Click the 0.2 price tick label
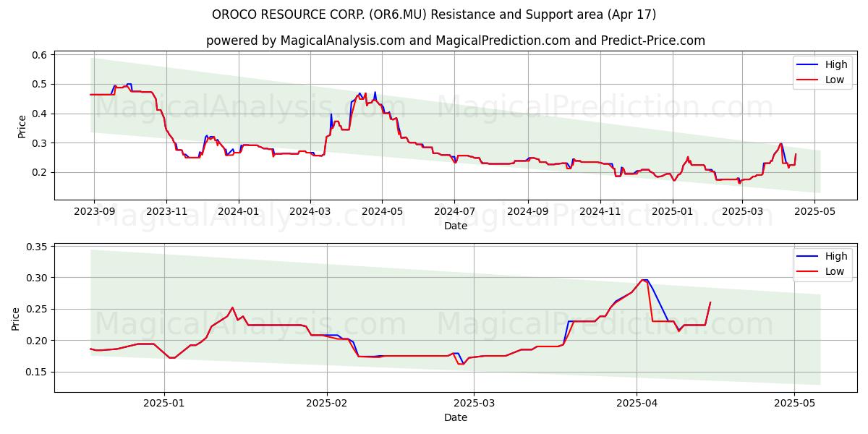 [41, 172]
